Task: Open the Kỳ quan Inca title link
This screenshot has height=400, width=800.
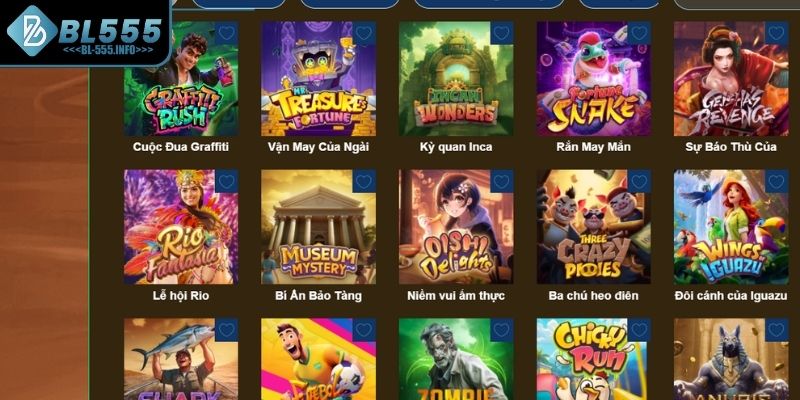Action: coord(456,147)
